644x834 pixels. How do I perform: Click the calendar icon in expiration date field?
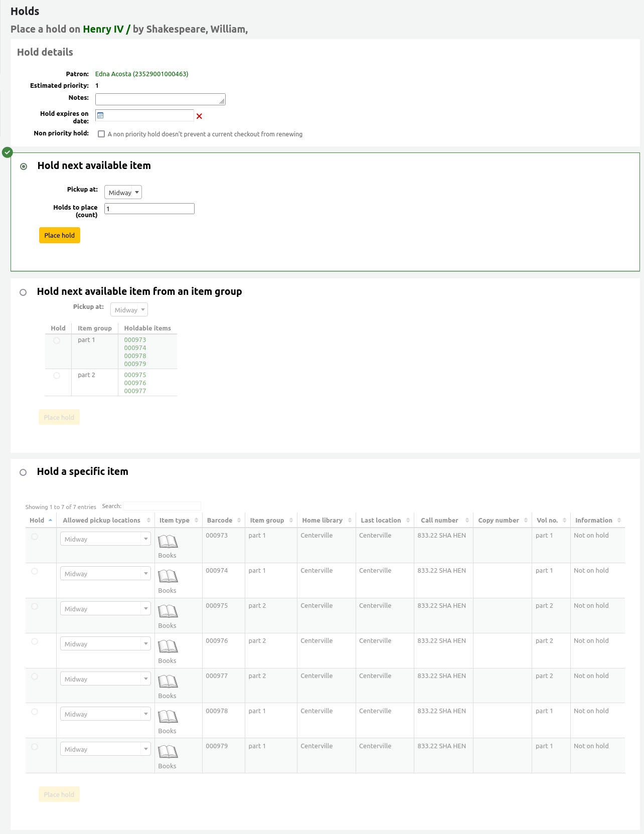pyautogui.click(x=100, y=115)
